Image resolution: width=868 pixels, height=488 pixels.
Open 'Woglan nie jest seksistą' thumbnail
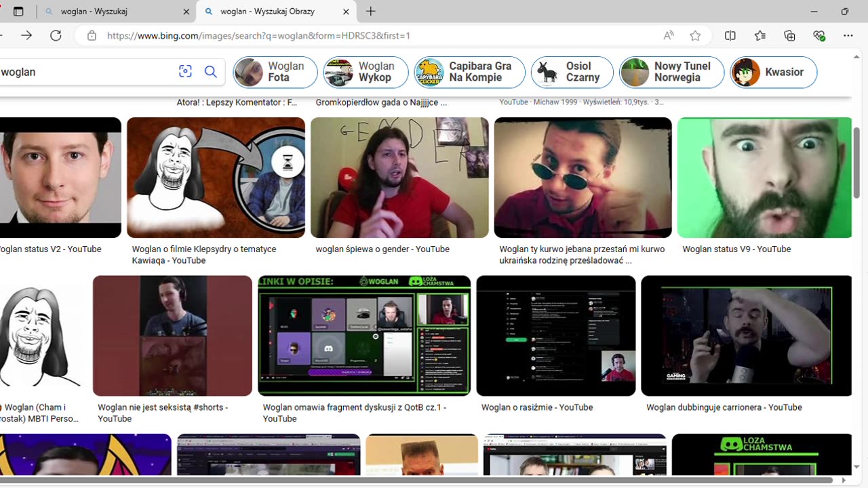pyautogui.click(x=172, y=335)
